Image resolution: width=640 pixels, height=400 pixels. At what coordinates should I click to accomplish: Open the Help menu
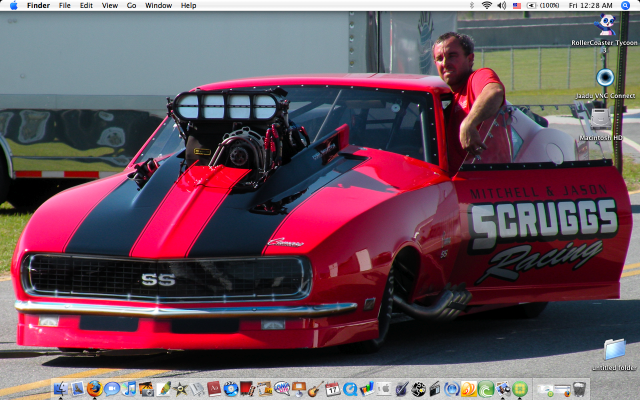tap(189, 5)
